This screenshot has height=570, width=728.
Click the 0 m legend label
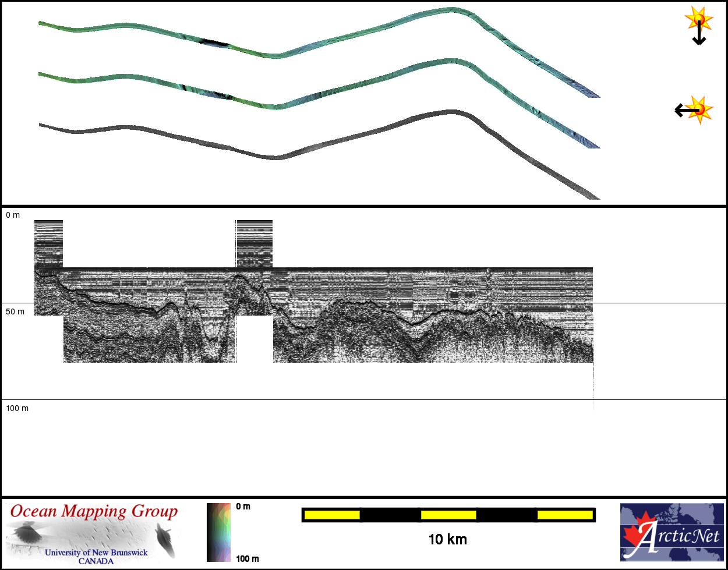point(243,507)
